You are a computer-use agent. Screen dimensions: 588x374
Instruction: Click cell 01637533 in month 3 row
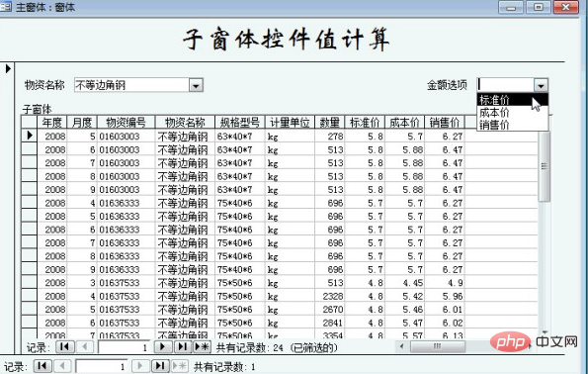pos(126,283)
